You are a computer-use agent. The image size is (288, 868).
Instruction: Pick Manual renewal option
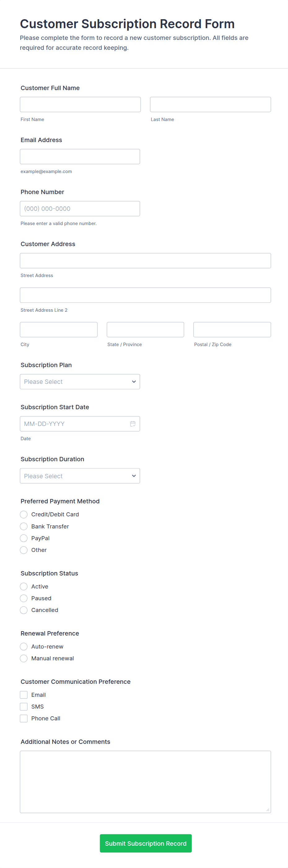[24, 658]
